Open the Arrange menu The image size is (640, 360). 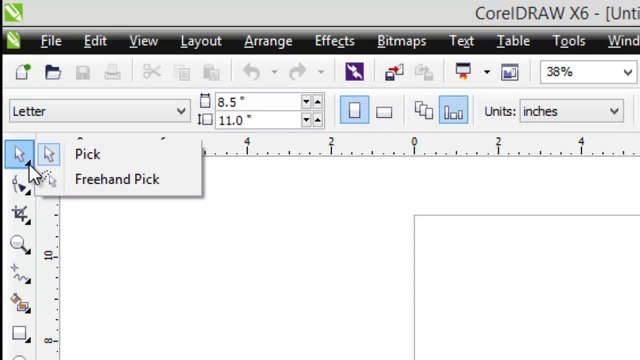pyautogui.click(x=268, y=41)
